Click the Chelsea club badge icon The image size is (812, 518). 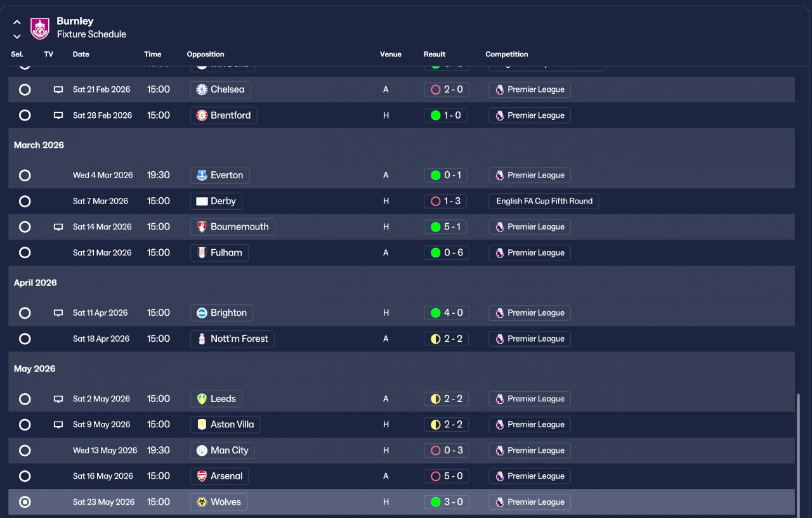202,89
